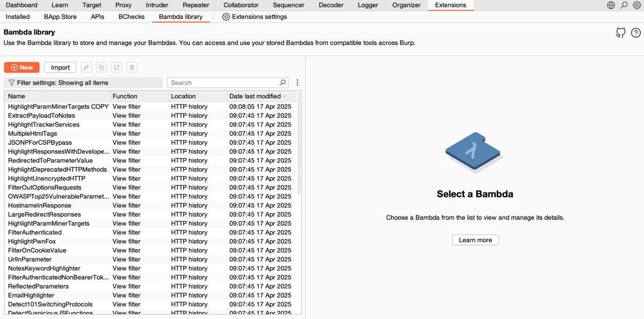Screen dimensions: 644x319
Task: Open the Installed sub-tab
Action: [18, 17]
